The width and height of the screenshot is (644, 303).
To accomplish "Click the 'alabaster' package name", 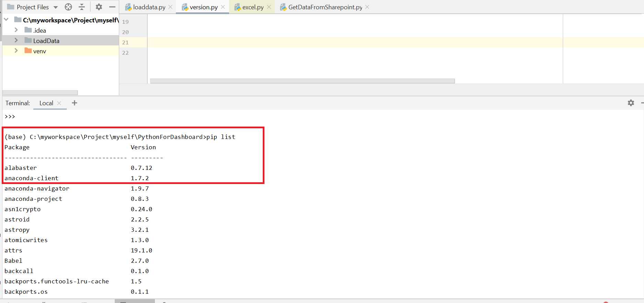I will coord(21,168).
